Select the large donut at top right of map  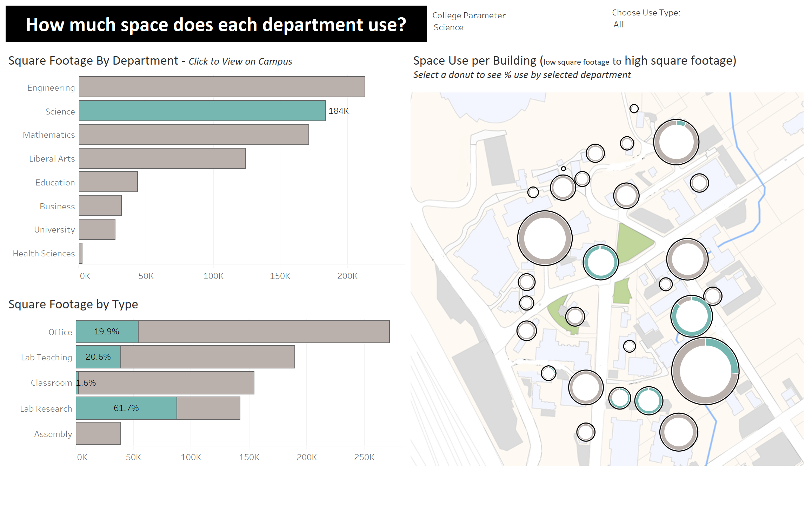click(x=676, y=142)
